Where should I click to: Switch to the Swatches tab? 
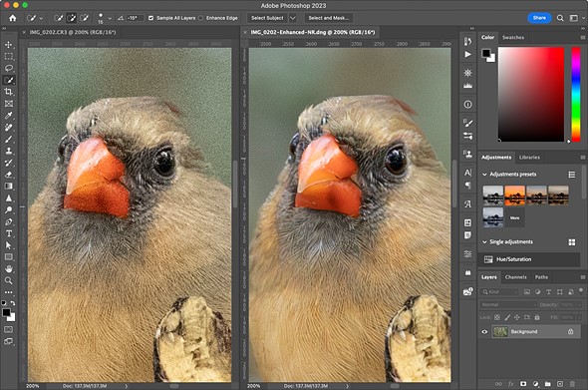click(x=513, y=38)
